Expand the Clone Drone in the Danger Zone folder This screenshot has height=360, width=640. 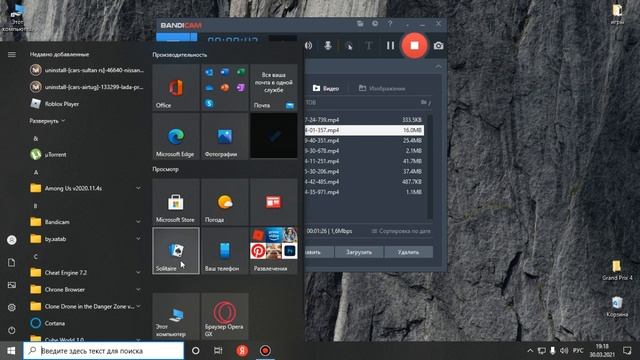[x=87, y=306]
